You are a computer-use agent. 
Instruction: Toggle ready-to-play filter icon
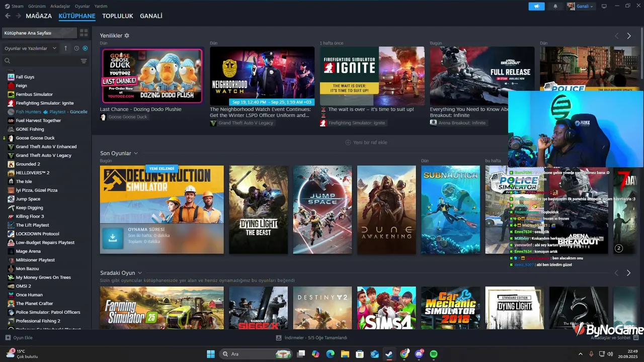pos(85,48)
